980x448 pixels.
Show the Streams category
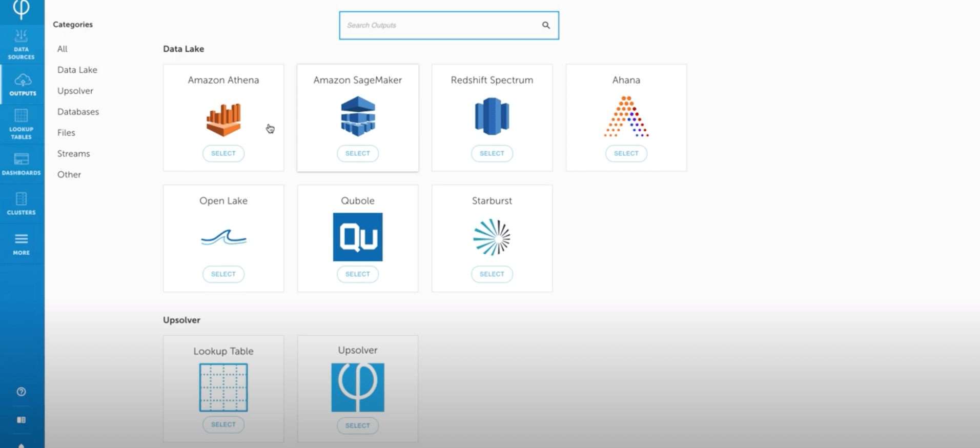(73, 153)
